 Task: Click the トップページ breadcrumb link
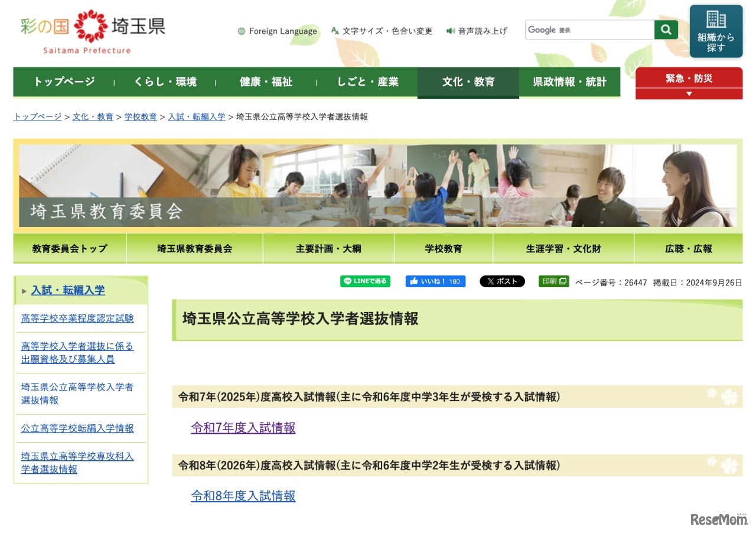coord(37,116)
